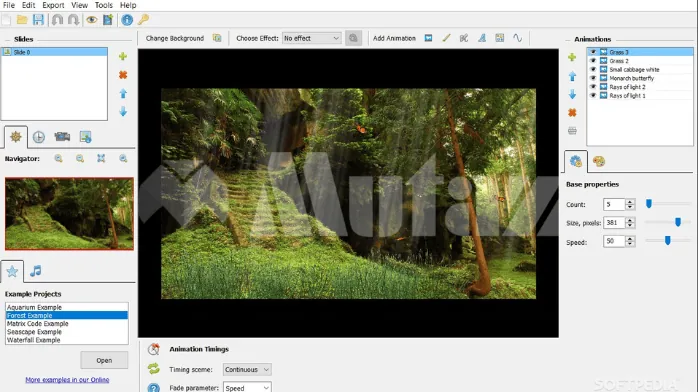Select Slide 0 in the Slides list

tap(54, 52)
